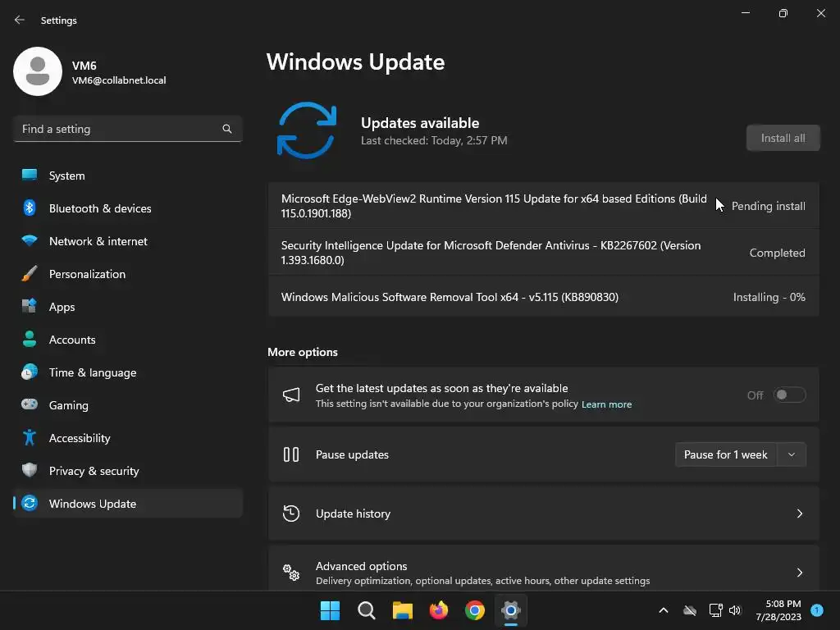840x630 pixels.
Task: Click the network display tray icon
Action: coord(715,610)
